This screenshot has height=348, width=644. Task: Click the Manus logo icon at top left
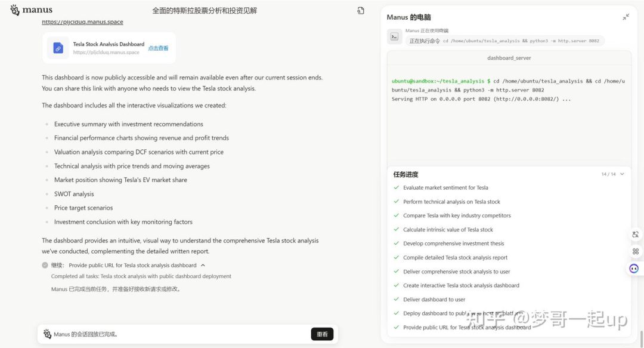coord(15,10)
